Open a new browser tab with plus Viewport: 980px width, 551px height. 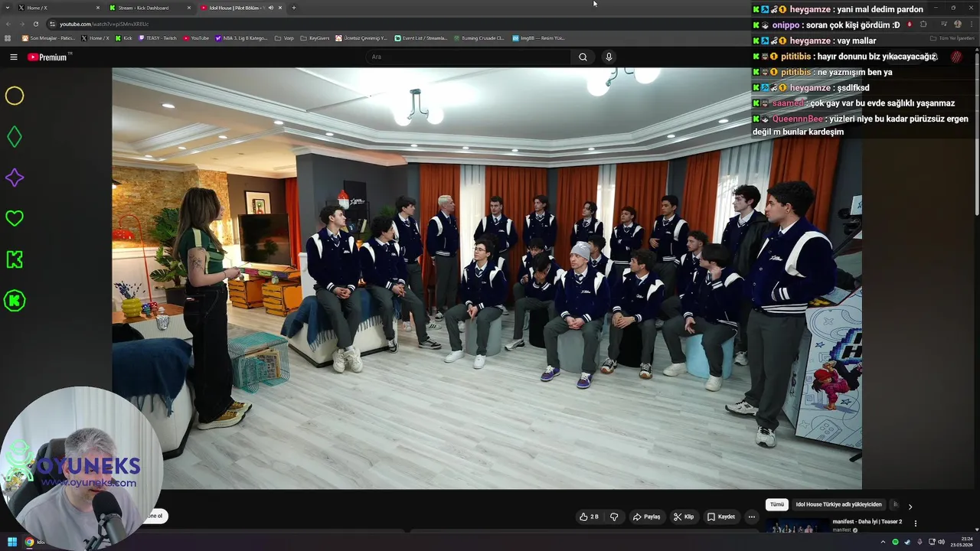pos(294,8)
